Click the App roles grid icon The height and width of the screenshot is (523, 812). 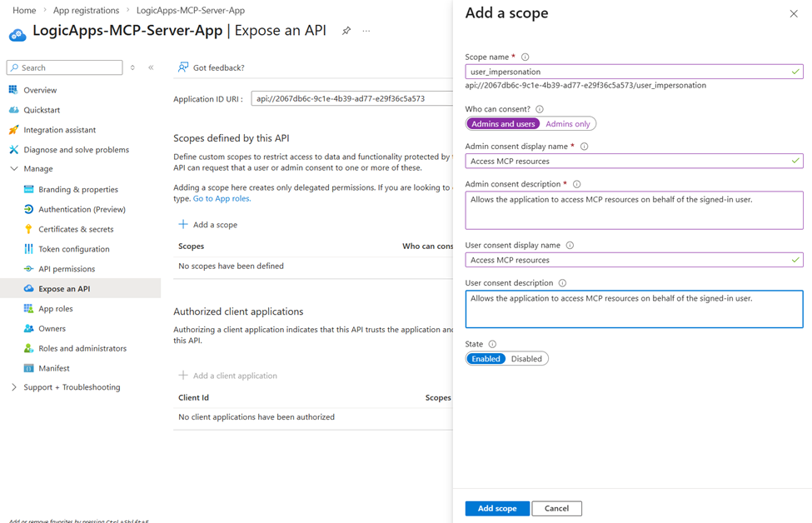(28, 309)
